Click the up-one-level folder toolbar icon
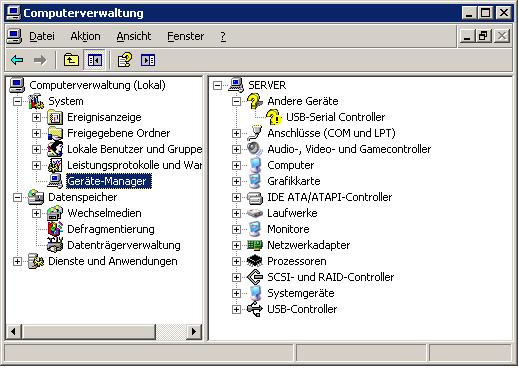 pyautogui.click(x=71, y=60)
